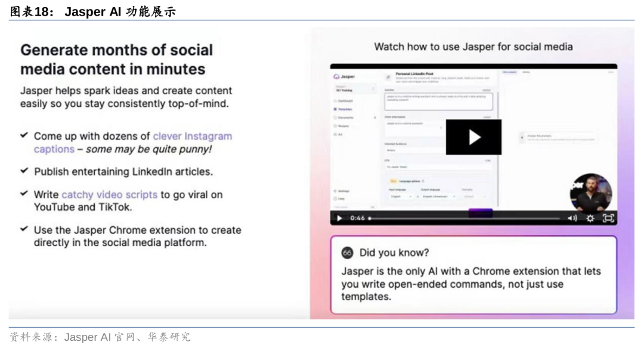This screenshot has height=348, width=644.
Task: Click the 'Jasper helps spark ideas' paragraph
Action: point(126,97)
